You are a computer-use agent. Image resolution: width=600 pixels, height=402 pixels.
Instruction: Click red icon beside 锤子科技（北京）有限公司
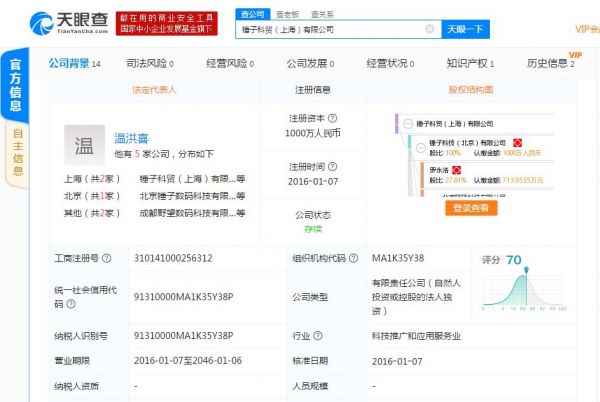(x=517, y=143)
